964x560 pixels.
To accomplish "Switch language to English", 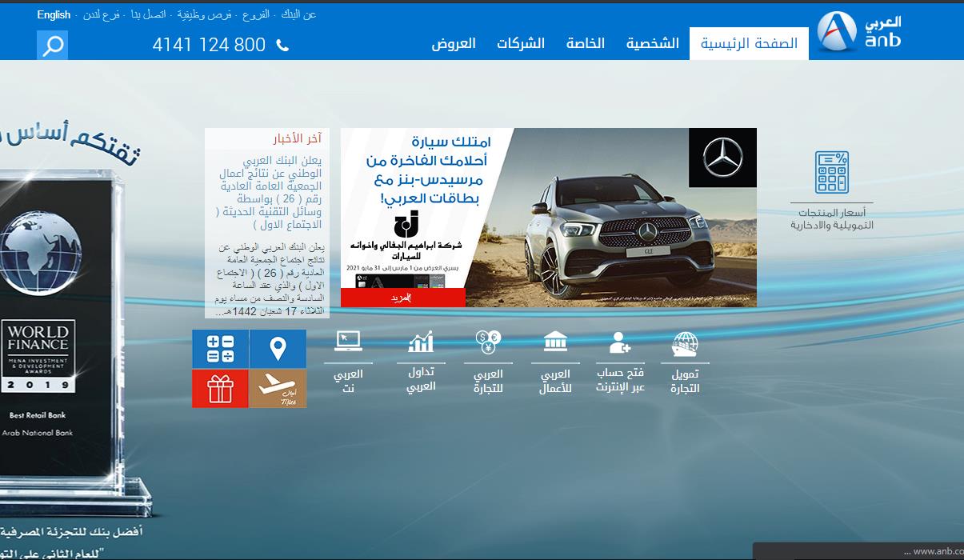I will tap(54, 15).
